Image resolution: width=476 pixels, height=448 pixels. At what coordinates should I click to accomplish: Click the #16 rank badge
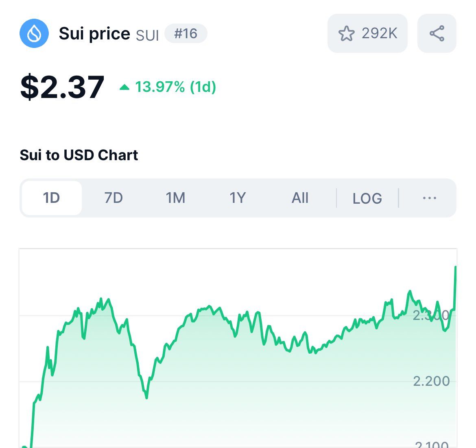(186, 33)
